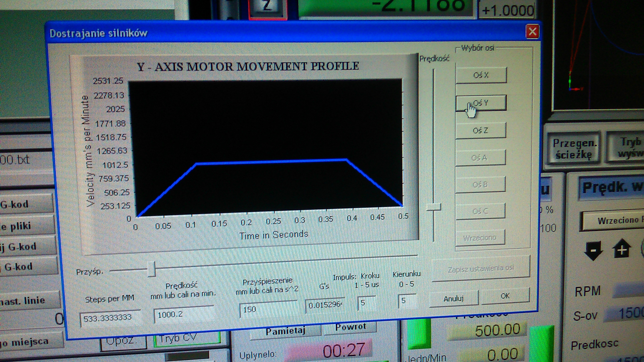
Task: Click the Pamietaj button in main window
Action: pos(285,332)
